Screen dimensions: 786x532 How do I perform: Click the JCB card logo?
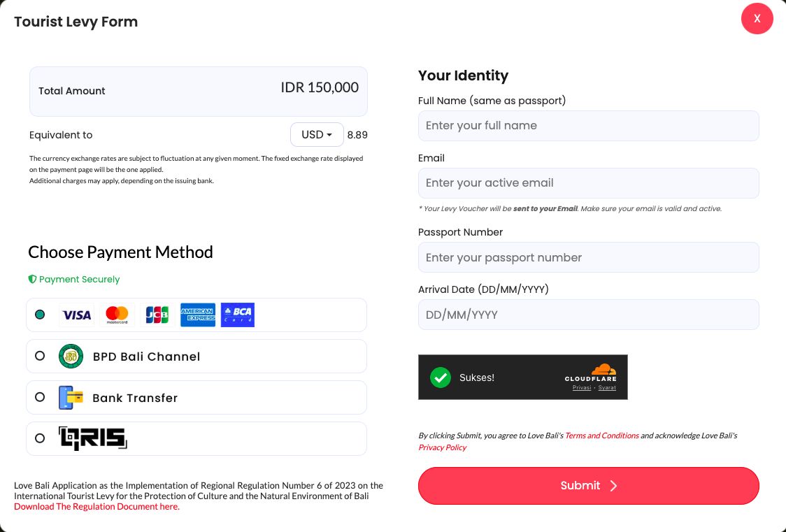click(157, 315)
